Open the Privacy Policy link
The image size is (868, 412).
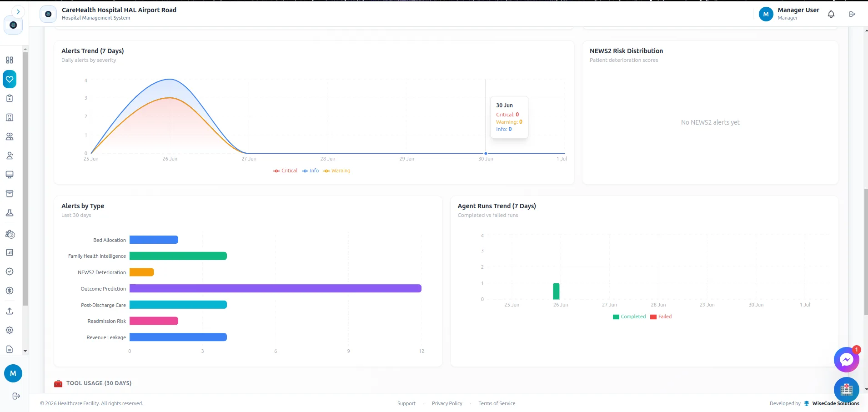click(x=447, y=403)
